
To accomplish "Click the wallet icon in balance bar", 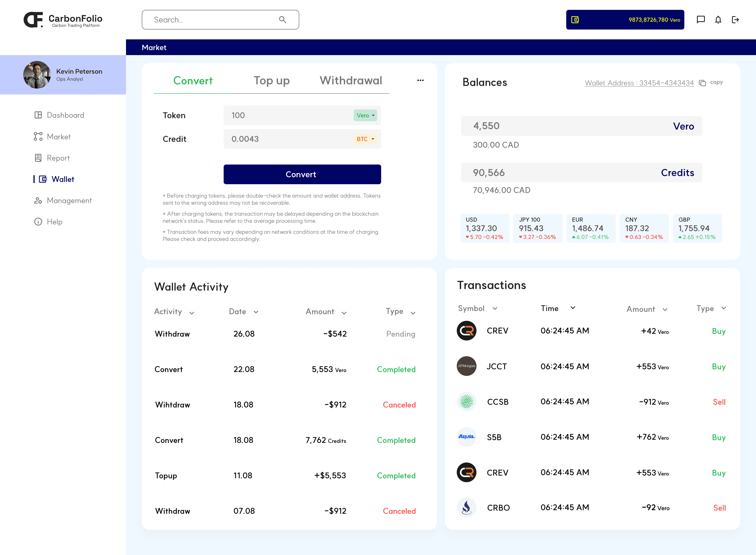I will coord(575,19).
